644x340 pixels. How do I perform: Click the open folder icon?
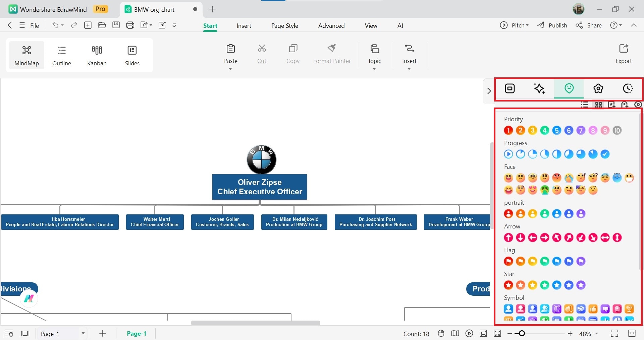point(102,25)
